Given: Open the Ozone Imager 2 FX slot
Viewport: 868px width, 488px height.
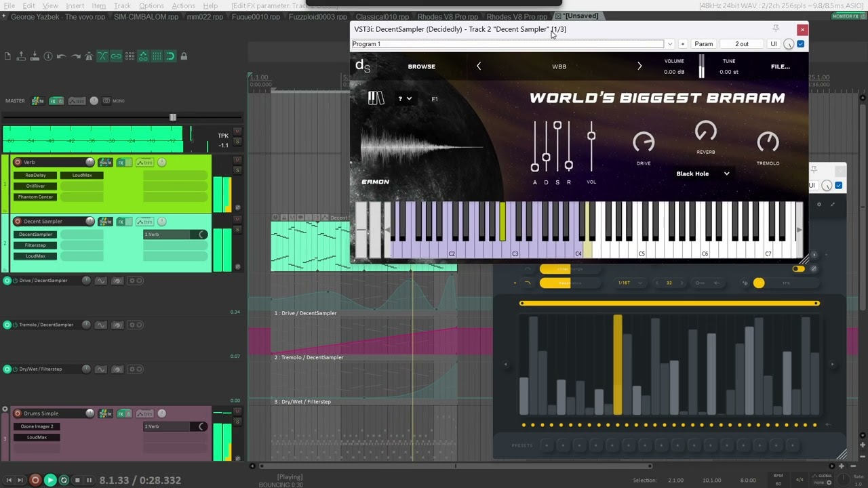Looking at the screenshot, I should (x=37, y=426).
